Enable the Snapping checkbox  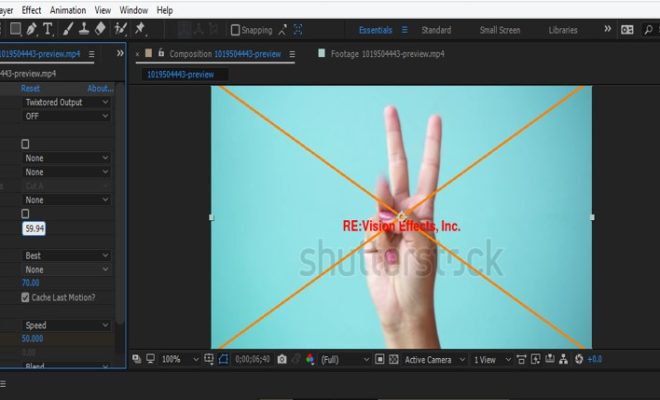pyautogui.click(x=235, y=30)
